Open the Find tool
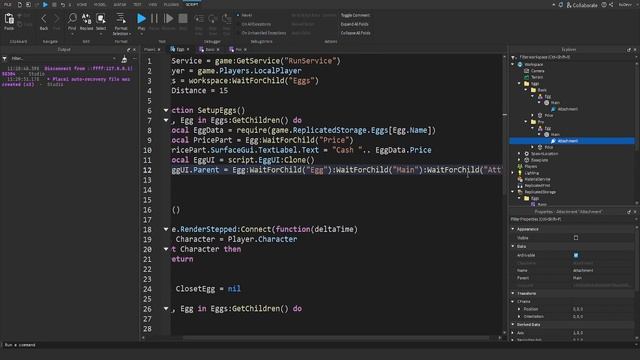The width and height of the screenshot is (640, 360). (x=72, y=18)
